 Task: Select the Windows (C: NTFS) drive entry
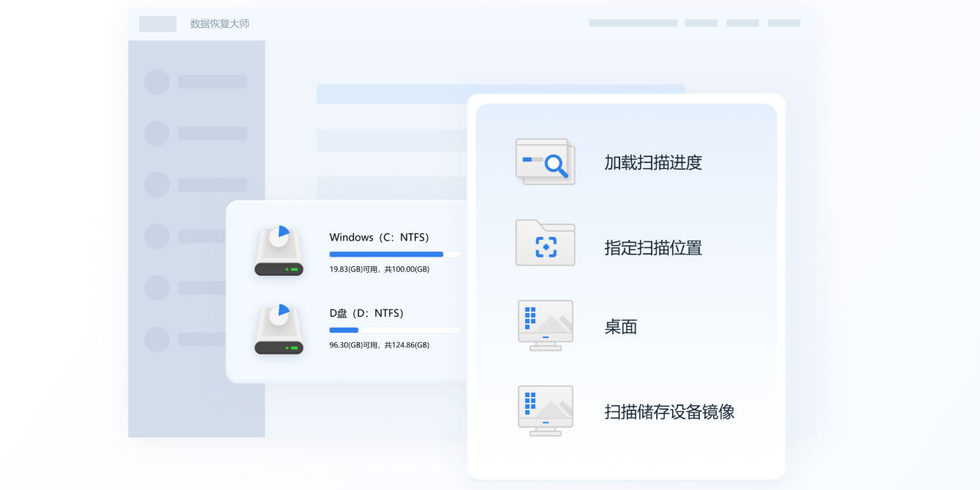(x=380, y=237)
